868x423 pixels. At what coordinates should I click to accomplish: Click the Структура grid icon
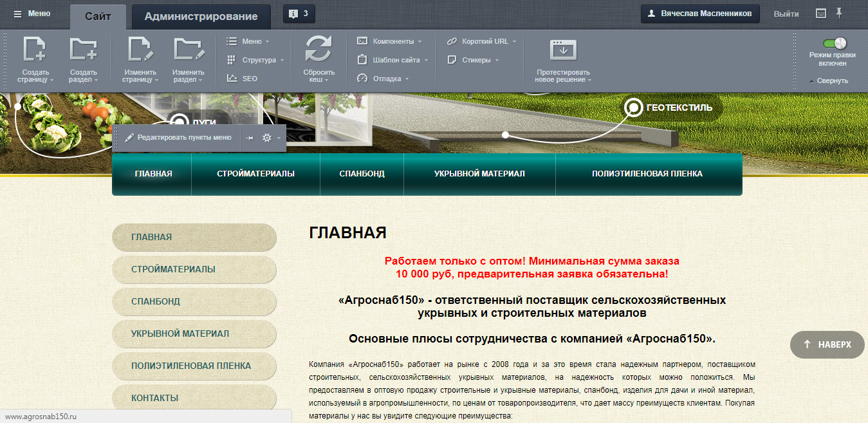point(232,60)
